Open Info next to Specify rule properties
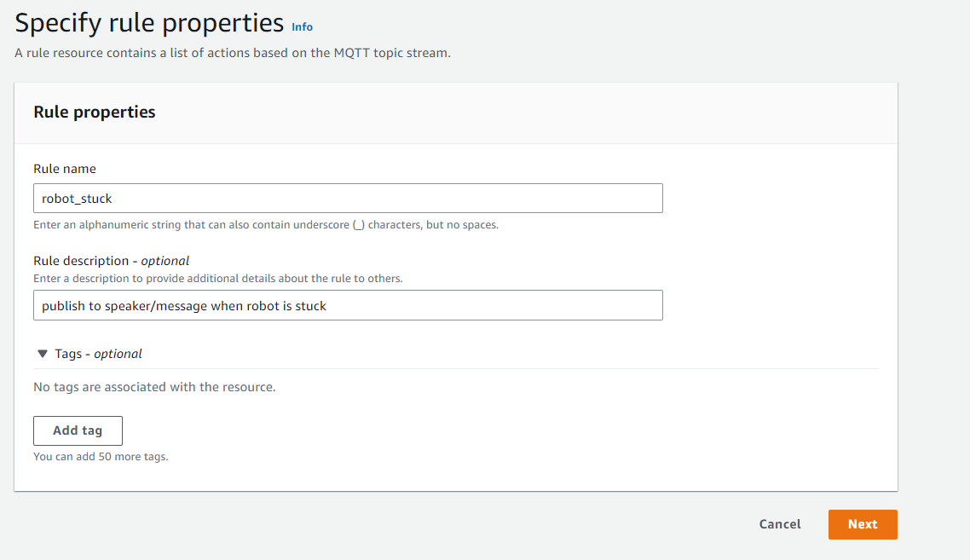The height and width of the screenshot is (560, 970). pos(302,26)
